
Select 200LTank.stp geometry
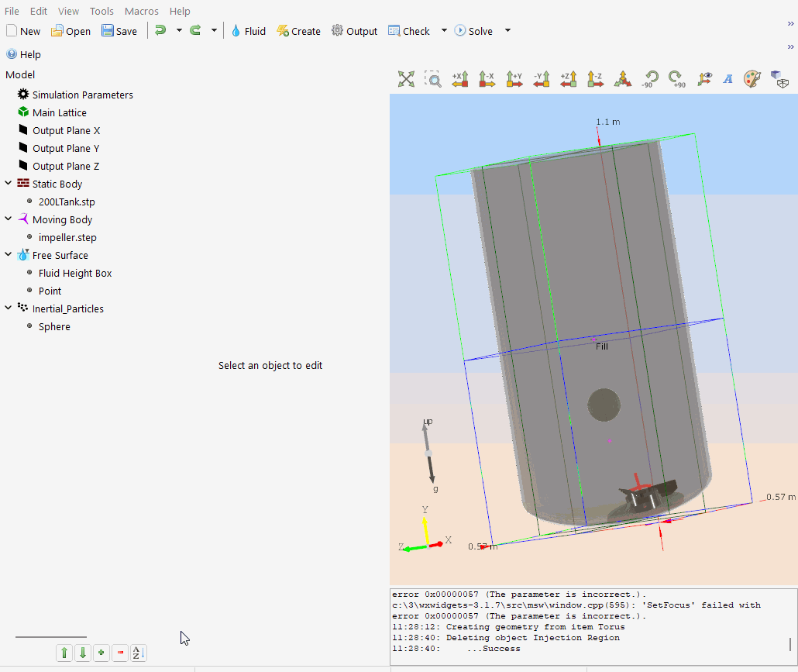[x=67, y=202]
